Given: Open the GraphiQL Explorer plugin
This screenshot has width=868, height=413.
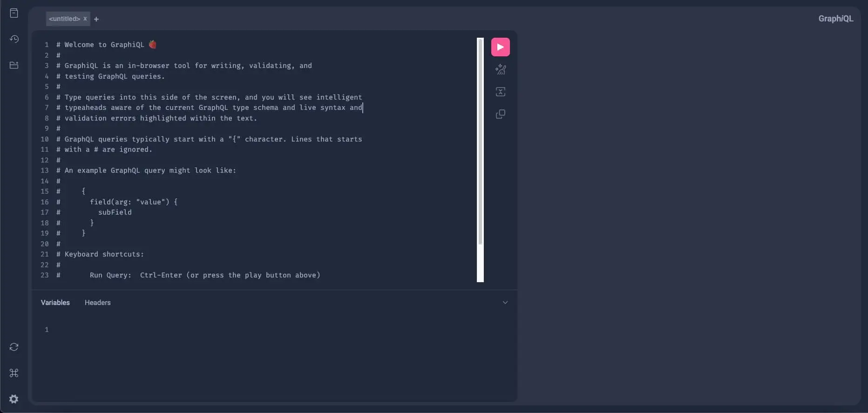Looking at the screenshot, I should pos(14,65).
